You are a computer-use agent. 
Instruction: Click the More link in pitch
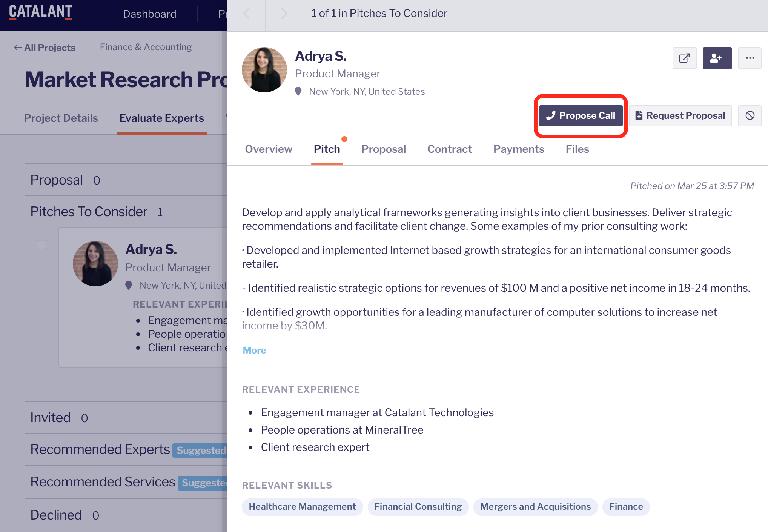coord(254,350)
